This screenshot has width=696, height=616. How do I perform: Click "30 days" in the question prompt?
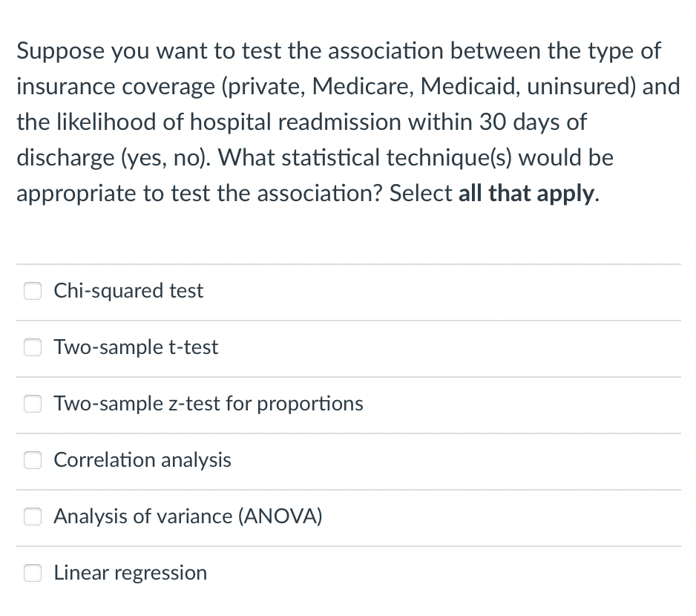tap(513, 122)
